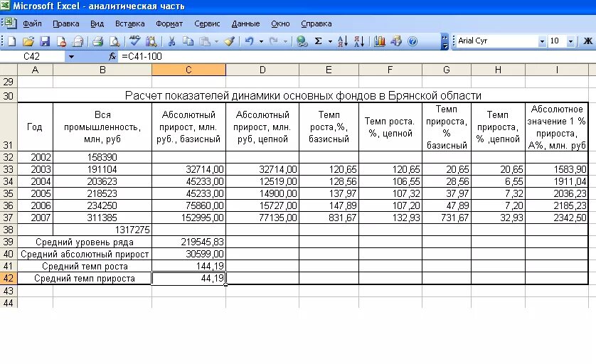Open the Окно menu

pyautogui.click(x=280, y=23)
